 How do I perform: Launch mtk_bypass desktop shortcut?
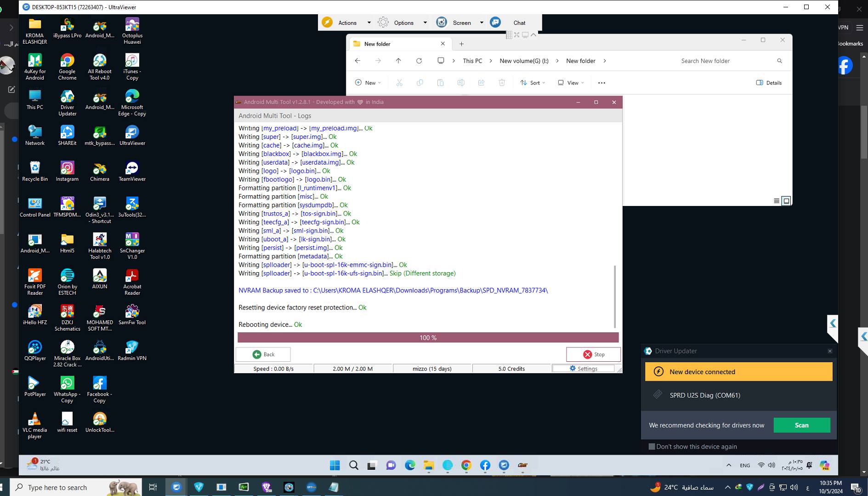point(100,136)
